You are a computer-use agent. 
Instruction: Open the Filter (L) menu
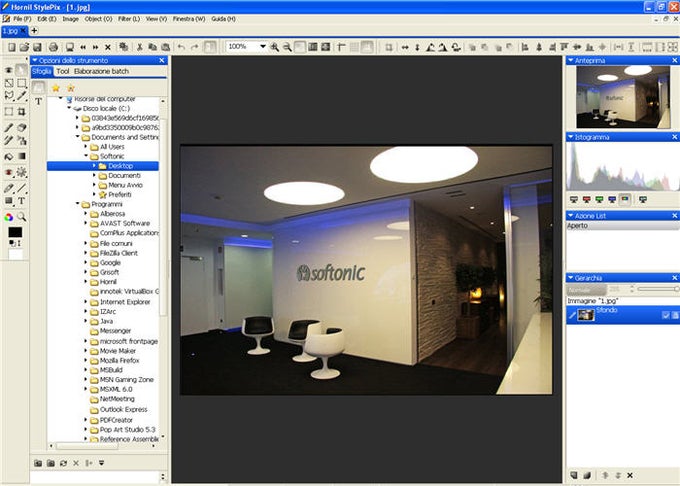[x=129, y=19]
